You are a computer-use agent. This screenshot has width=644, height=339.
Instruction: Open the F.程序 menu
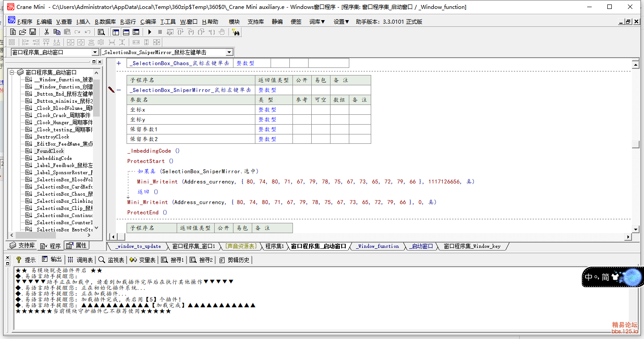[x=25, y=21]
